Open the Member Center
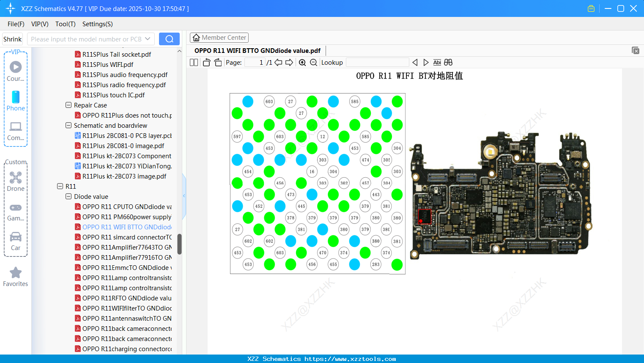The image size is (644, 363). point(219,37)
